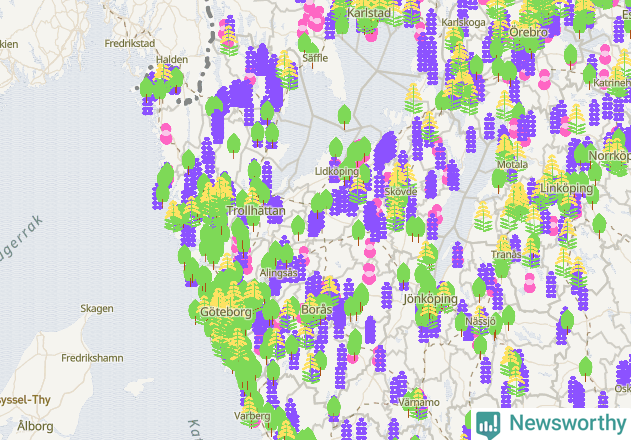Click the Göteborg city label
Screen dimensions: 631x440
click(x=226, y=312)
